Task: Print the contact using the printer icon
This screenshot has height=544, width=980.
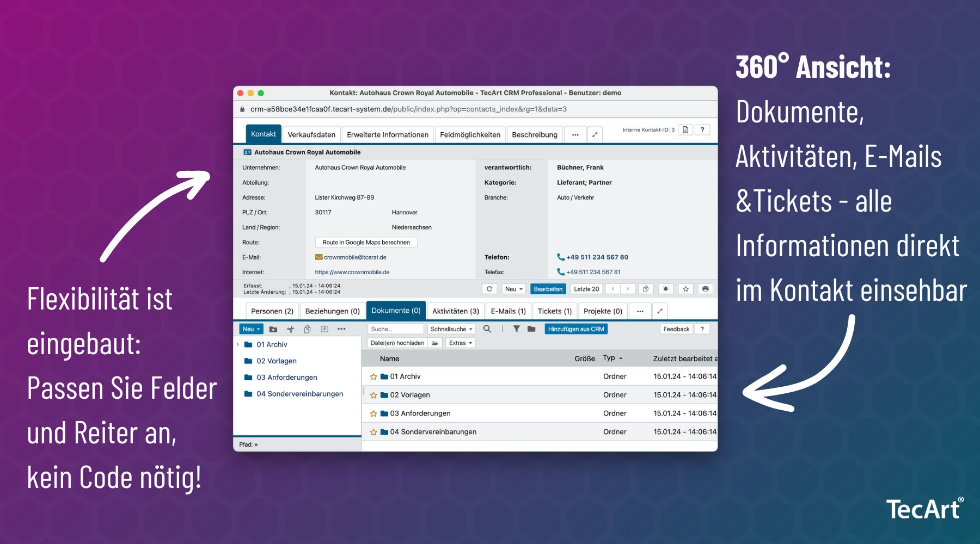Action: pos(705,289)
